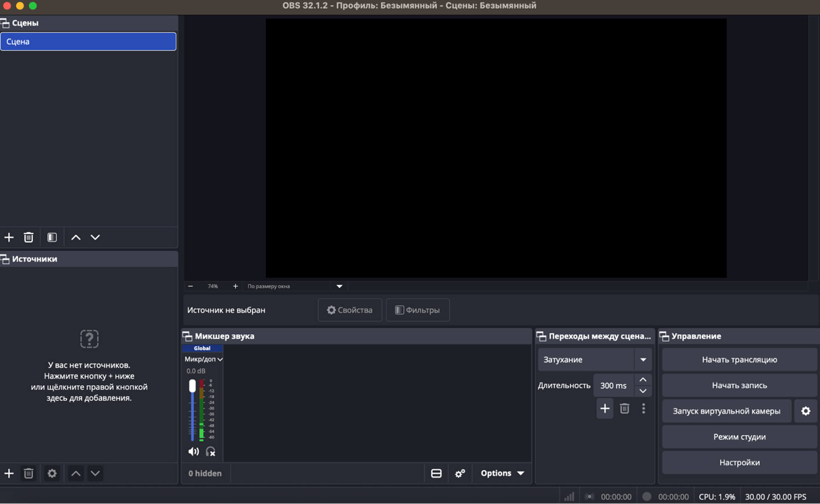Click the Sources dock panel icon
This screenshot has height=504, width=820.
pos(5,259)
